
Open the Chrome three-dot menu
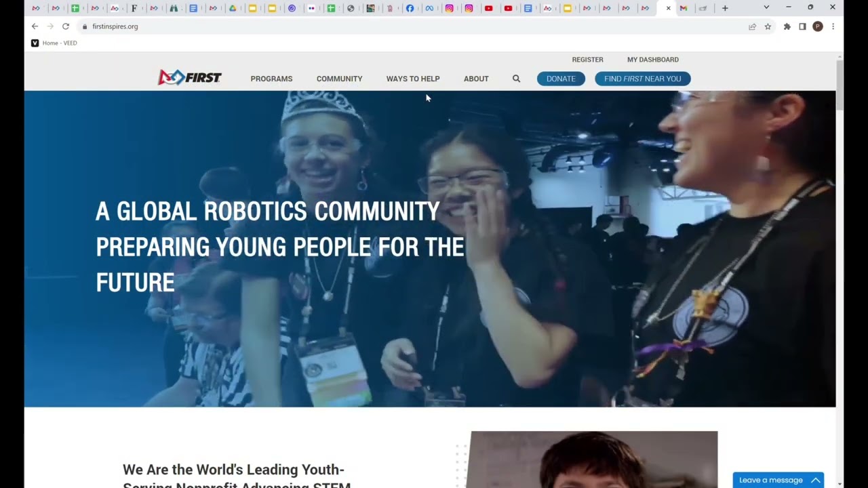(833, 26)
